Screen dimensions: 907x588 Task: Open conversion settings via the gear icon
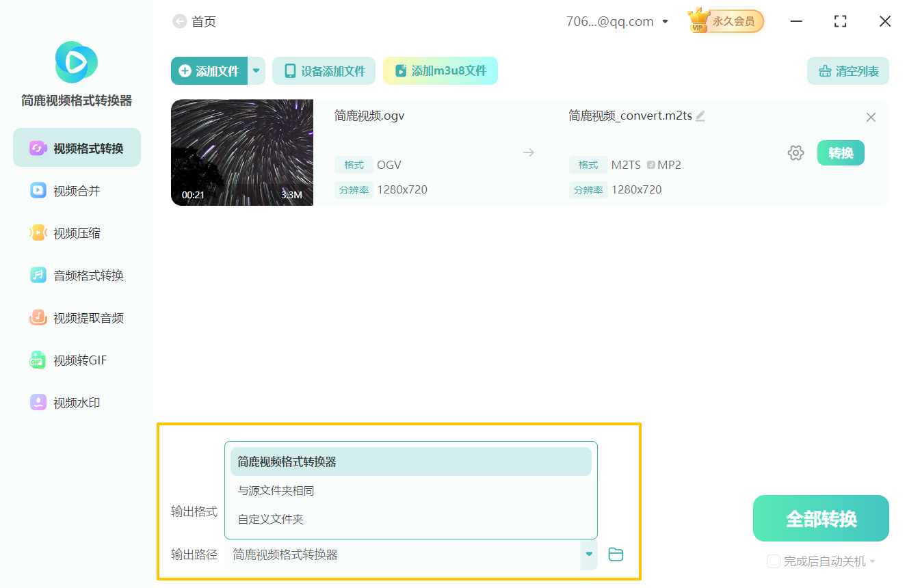[x=796, y=152]
